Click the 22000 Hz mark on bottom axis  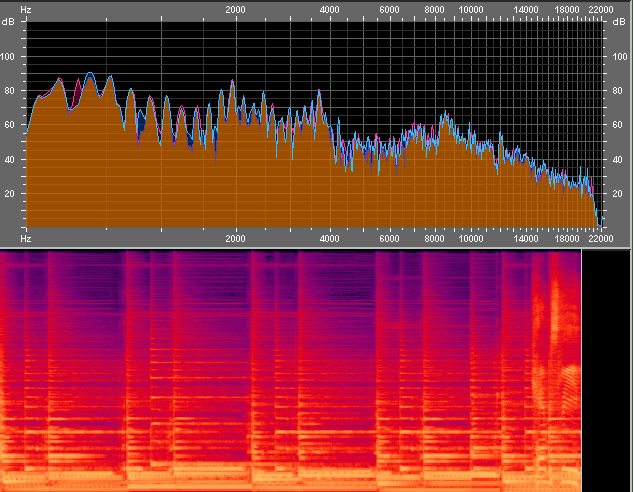point(600,240)
